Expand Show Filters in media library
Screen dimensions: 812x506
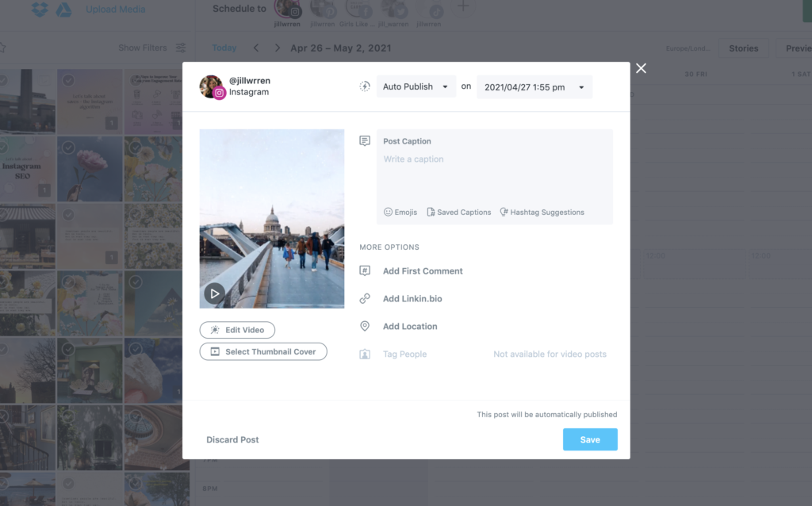[x=143, y=48]
